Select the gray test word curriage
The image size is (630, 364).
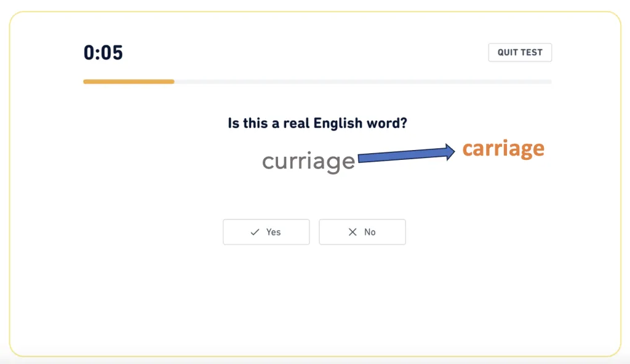[x=308, y=160]
